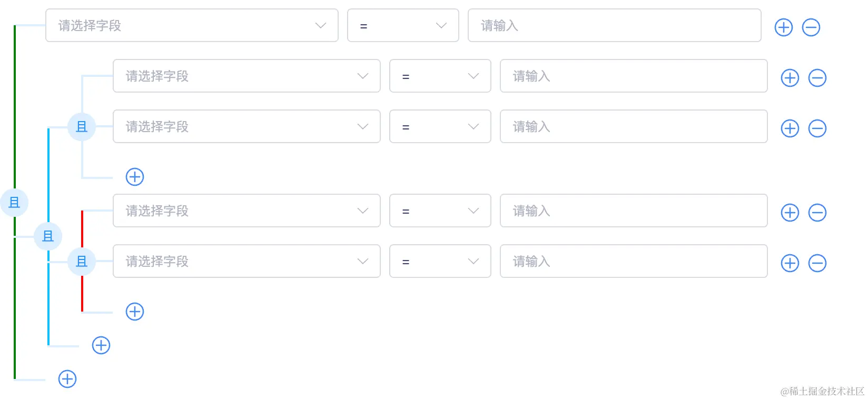The width and height of the screenshot is (868, 400).
Task: Click the plus icon on the third condition row
Action: coord(790,128)
